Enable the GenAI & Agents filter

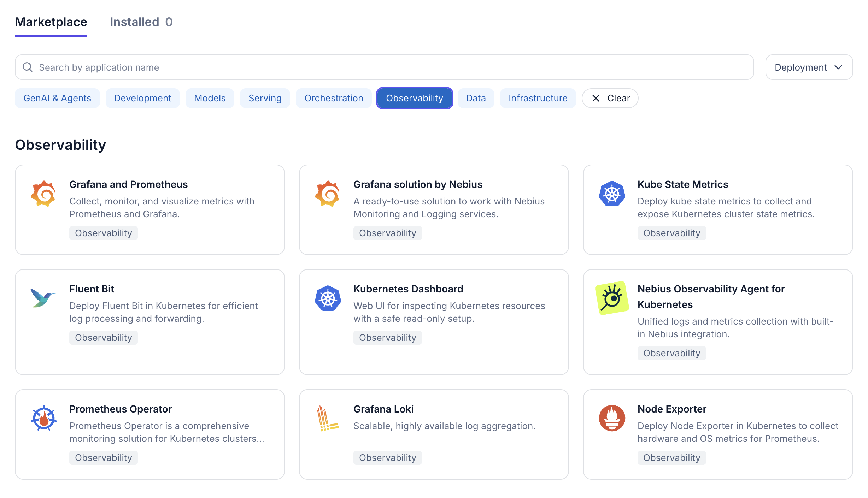pyautogui.click(x=57, y=98)
